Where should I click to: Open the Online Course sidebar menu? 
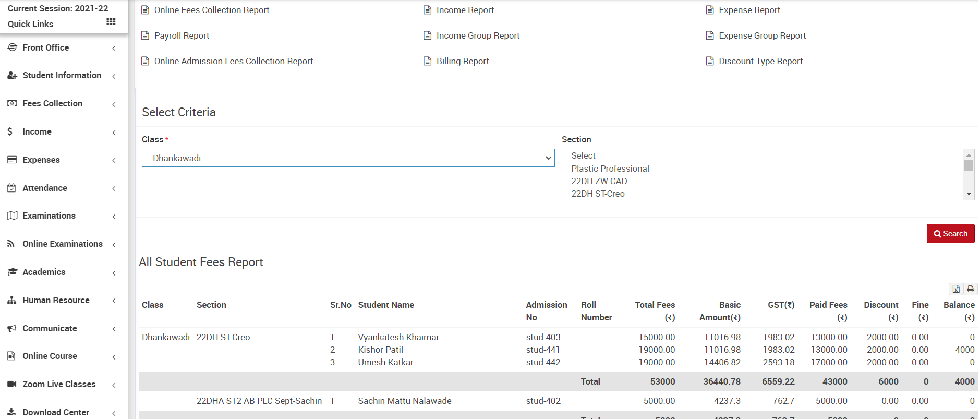tap(50, 356)
